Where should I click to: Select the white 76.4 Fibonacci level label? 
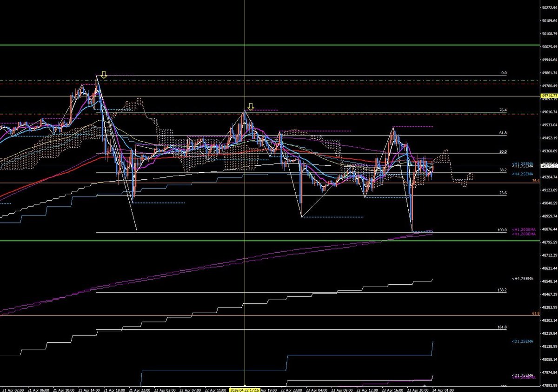[503, 110]
